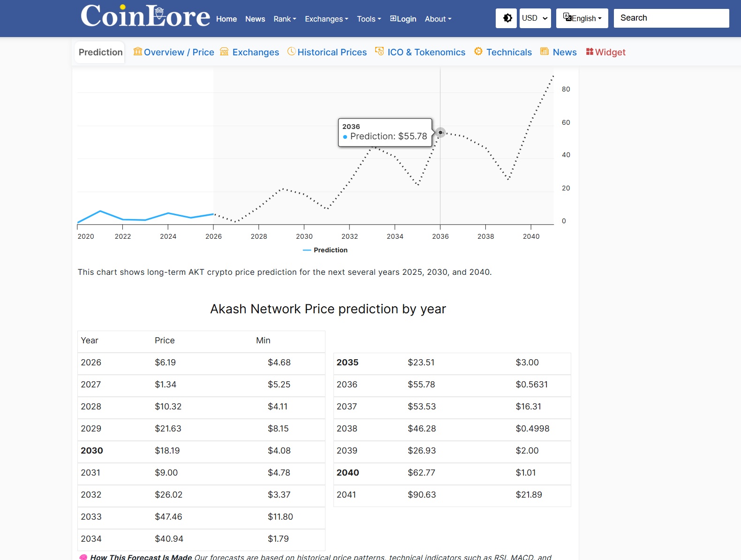This screenshot has width=741, height=560.
Task: Open the CoinLore home logo
Action: [145, 16]
